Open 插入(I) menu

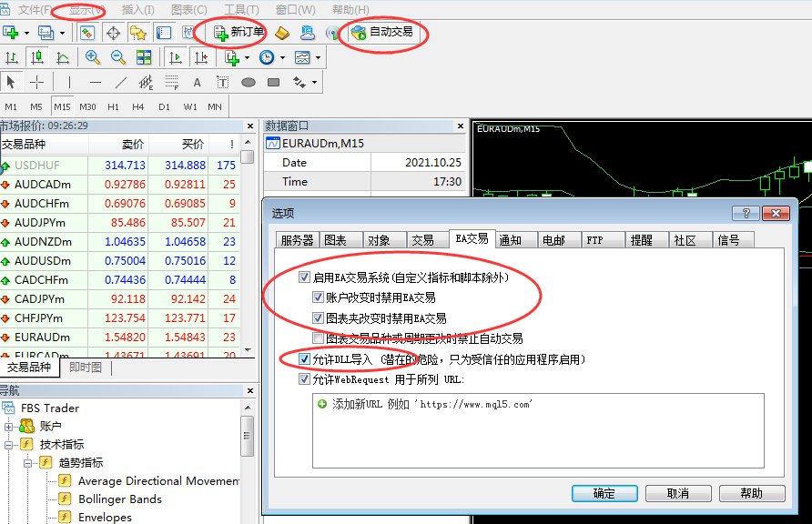coord(137,10)
